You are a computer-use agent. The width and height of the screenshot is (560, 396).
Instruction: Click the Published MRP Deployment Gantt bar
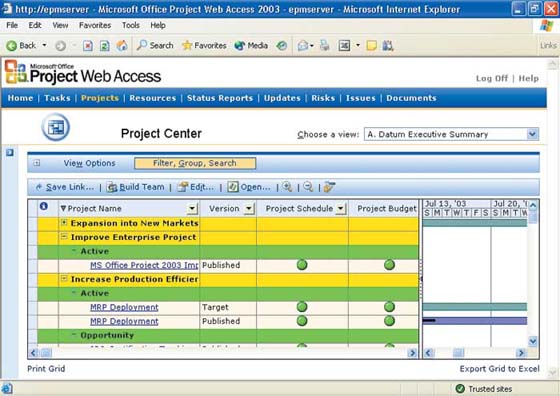(475, 321)
